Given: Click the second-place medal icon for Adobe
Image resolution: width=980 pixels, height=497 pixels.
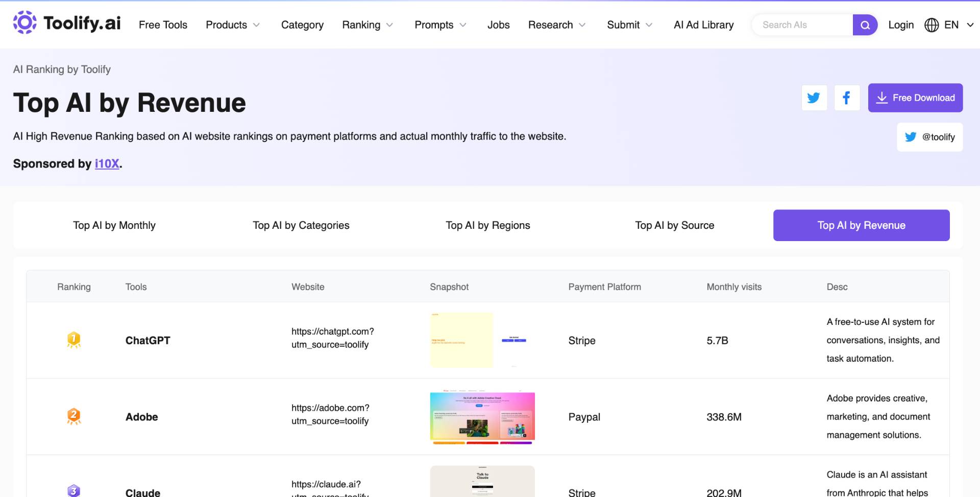Looking at the screenshot, I should (74, 417).
